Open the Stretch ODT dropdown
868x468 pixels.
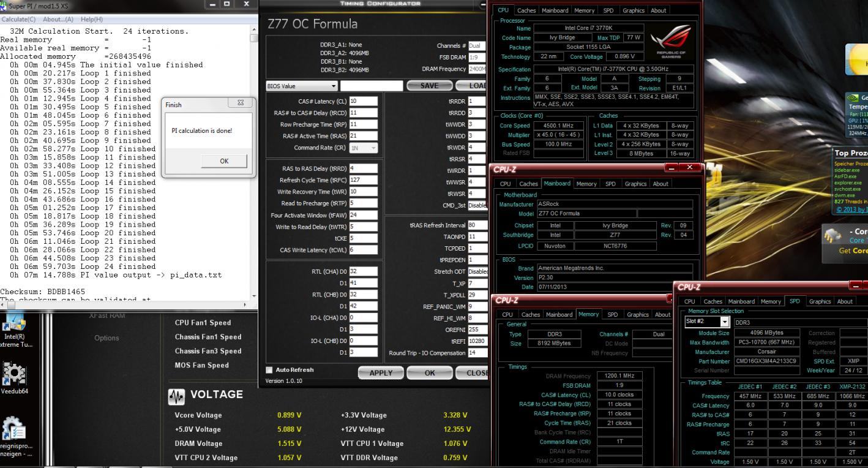click(x=478, y=271)
